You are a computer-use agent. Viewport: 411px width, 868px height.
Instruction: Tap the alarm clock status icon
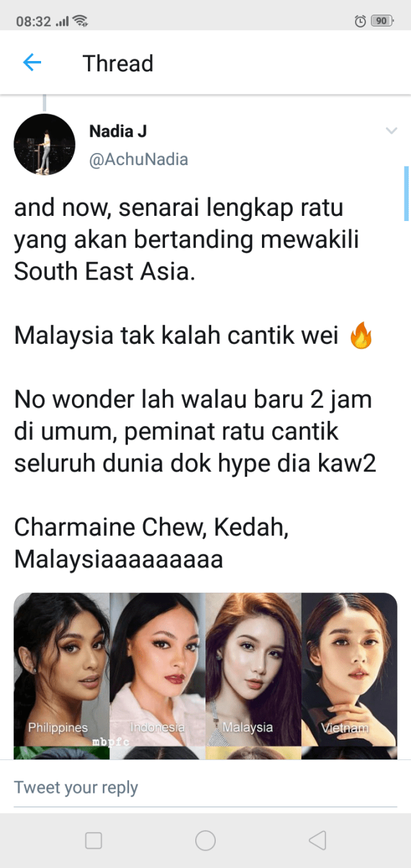coord(360,21)
